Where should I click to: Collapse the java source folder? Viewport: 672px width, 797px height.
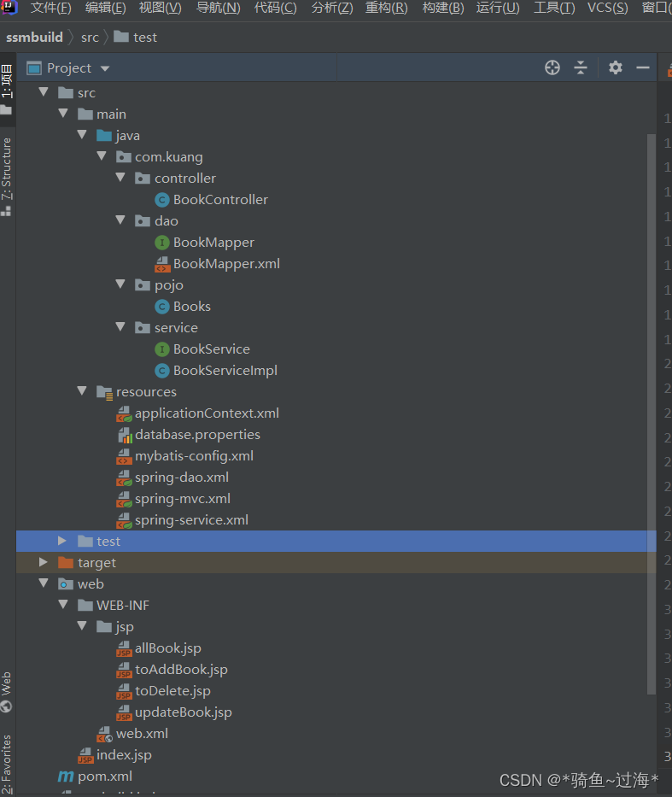pyautogui.click(x=82, y=135)
